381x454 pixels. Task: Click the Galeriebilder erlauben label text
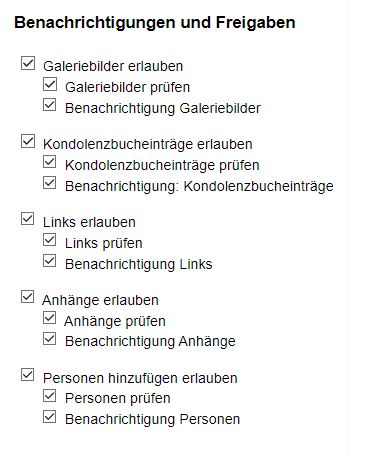click(113, 66)
